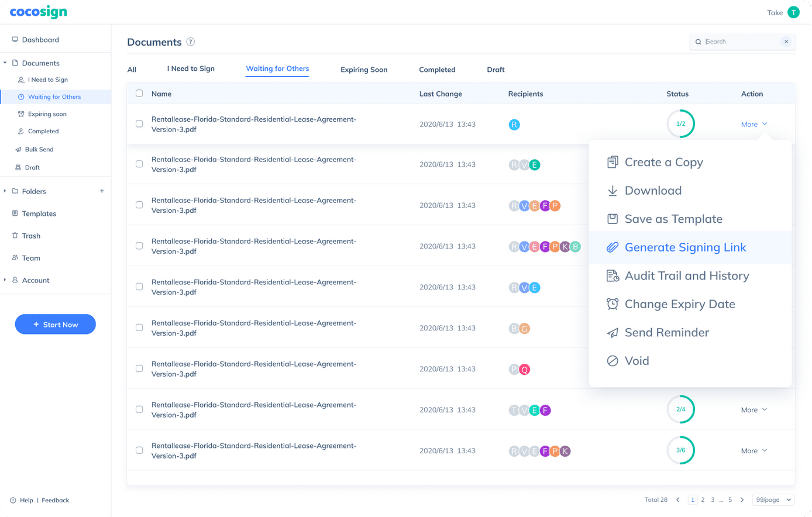Image resolution: width=812 pixels, height=517 pixels.
Task: Open the Feedback link
Action: (56, 501)
